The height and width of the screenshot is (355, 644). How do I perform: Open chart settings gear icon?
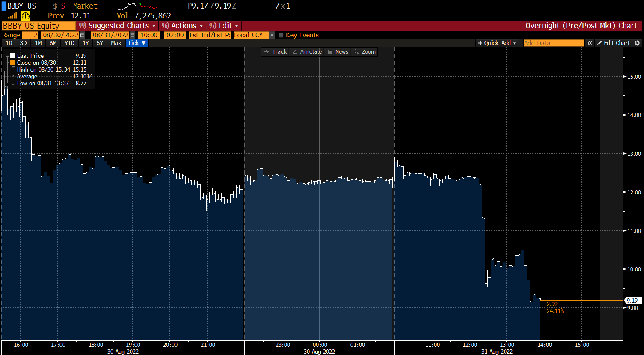(x=637, y=43)
